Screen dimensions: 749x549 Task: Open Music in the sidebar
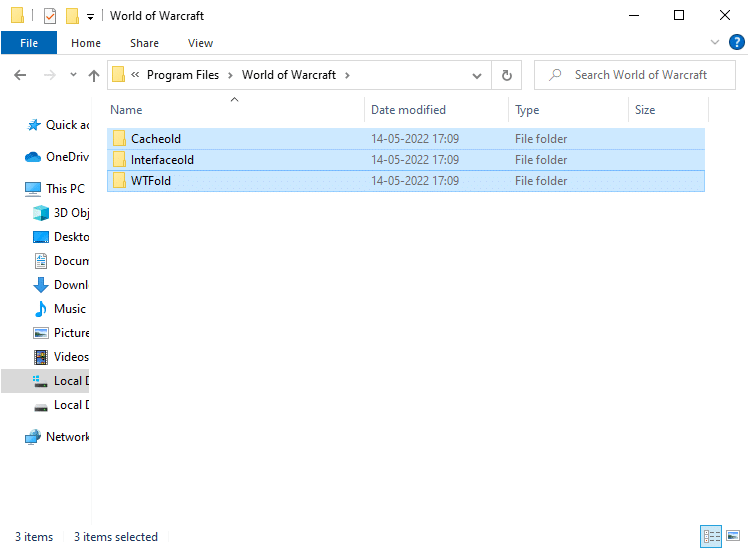point(59,309)
